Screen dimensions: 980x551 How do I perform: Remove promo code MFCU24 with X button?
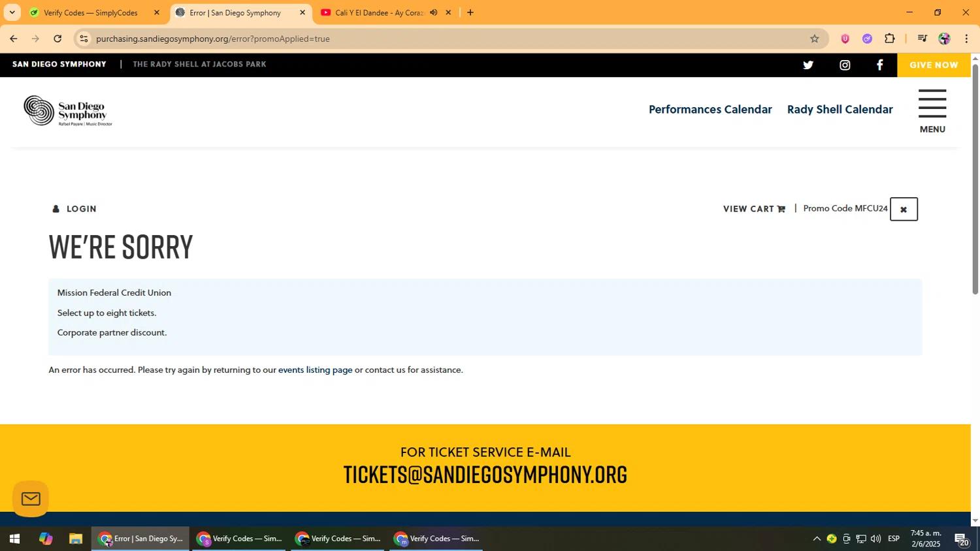click(x=904, y=209)
